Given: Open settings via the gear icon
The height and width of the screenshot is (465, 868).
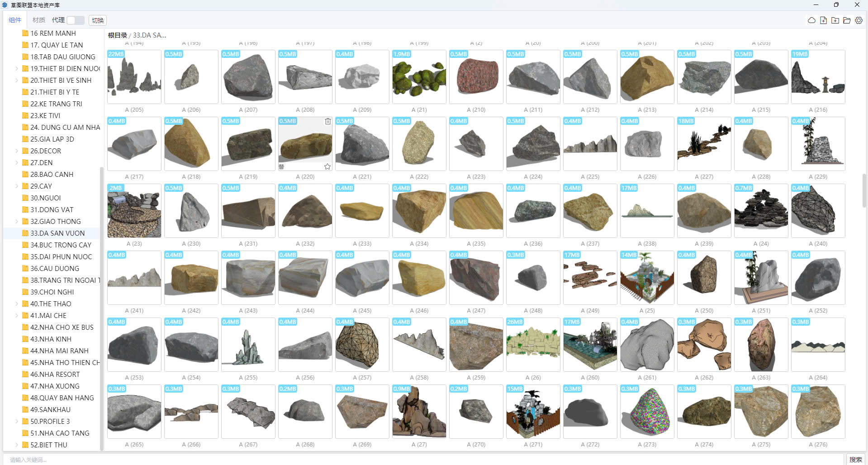Looking at the screenshot, I should [x=859, y=20].
